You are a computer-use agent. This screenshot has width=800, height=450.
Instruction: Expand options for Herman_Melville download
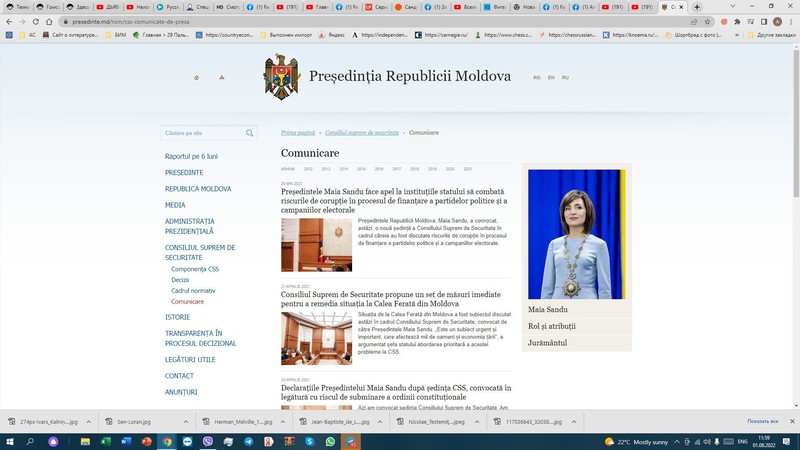(283, 422)
